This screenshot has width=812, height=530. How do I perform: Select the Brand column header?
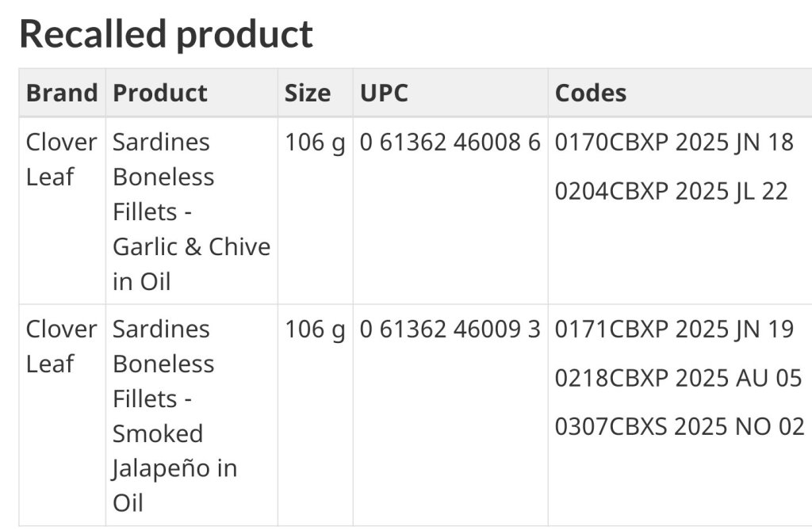click(x=62, y=93)
